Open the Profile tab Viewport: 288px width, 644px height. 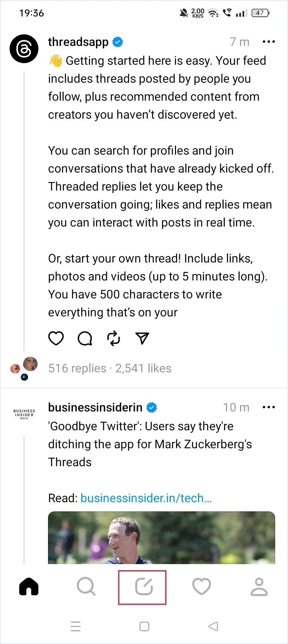(259, 587)
